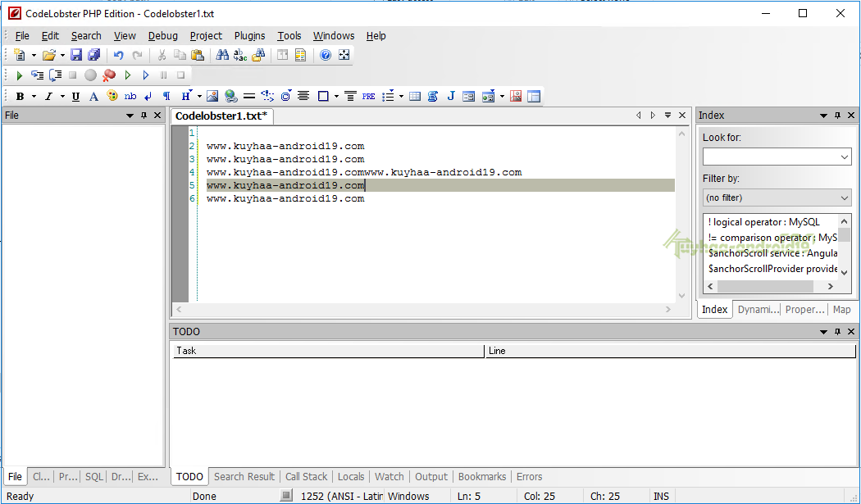Click the Insert image icon

[212, 97]
